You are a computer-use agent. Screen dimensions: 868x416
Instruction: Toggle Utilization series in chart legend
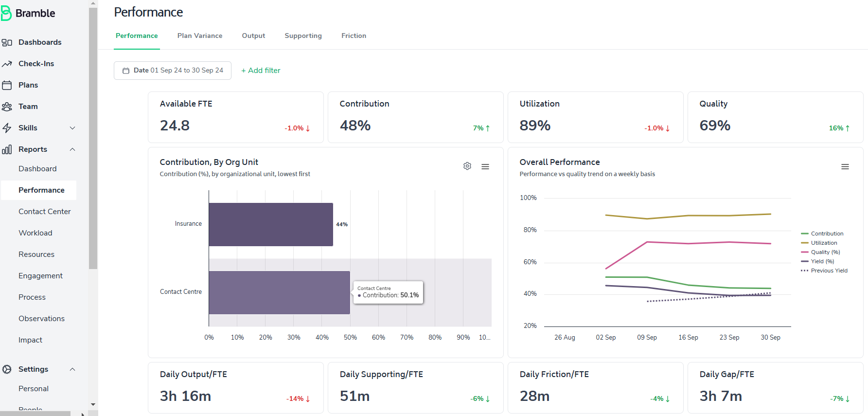(819, 243)
